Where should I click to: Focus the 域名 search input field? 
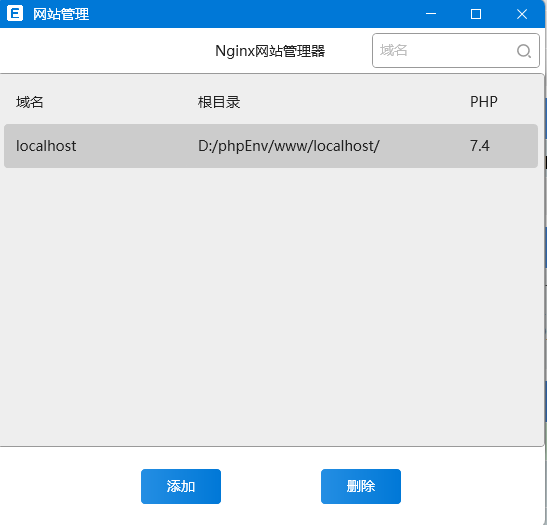(456, 51)
